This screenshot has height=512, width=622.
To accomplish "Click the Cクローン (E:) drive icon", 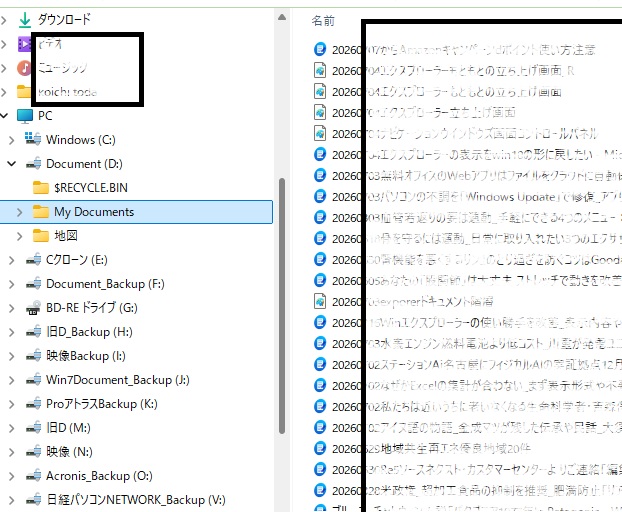I will pyautogui.click(x=33, y=260).
